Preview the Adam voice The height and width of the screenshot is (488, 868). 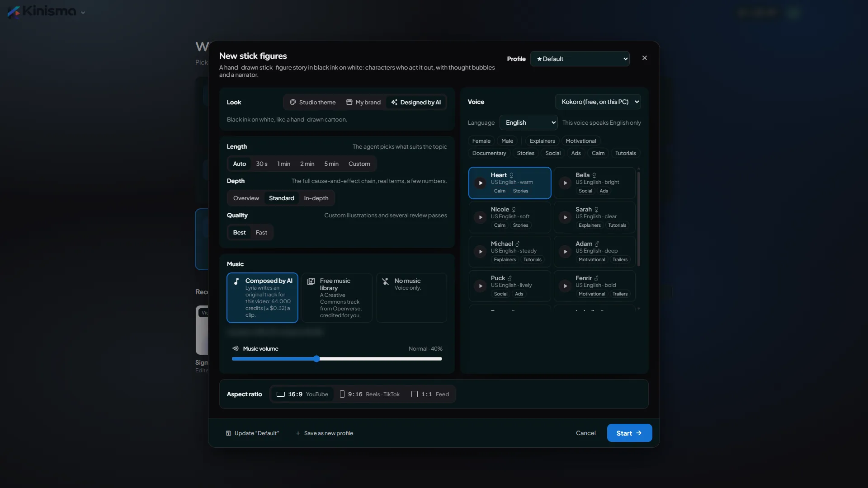pyautogui.click(x=565, y=252)
